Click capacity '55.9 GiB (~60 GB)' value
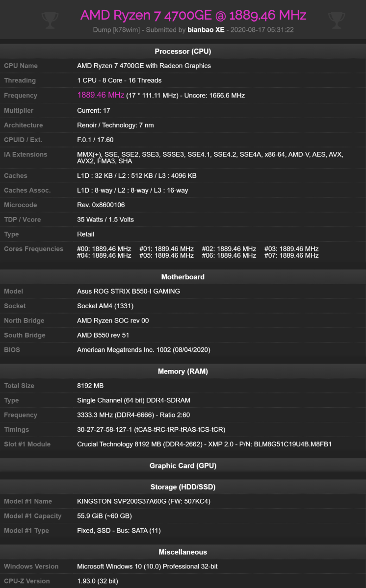The height and width of the screenshot is (588, 366). [105, 516]
